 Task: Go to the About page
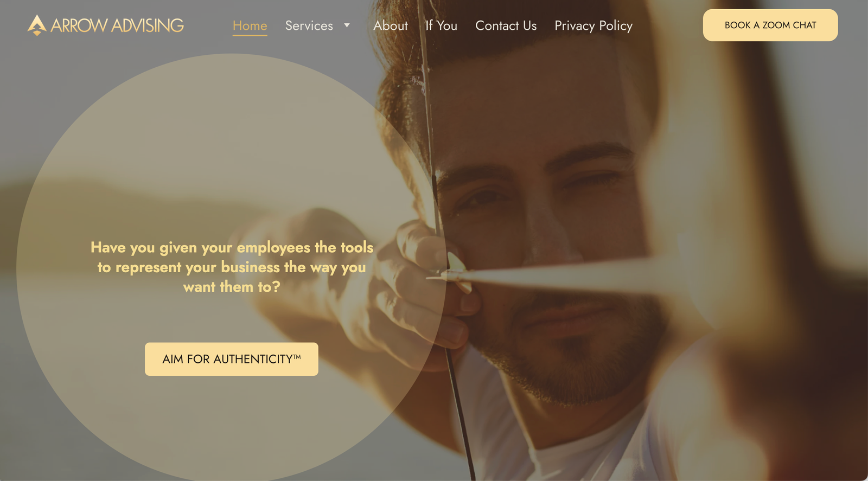[391, 25]
